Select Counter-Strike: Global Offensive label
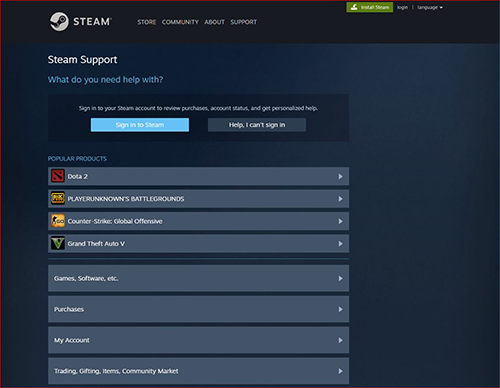Viewport: 500px width, 388px height. [x=115, y=221]
